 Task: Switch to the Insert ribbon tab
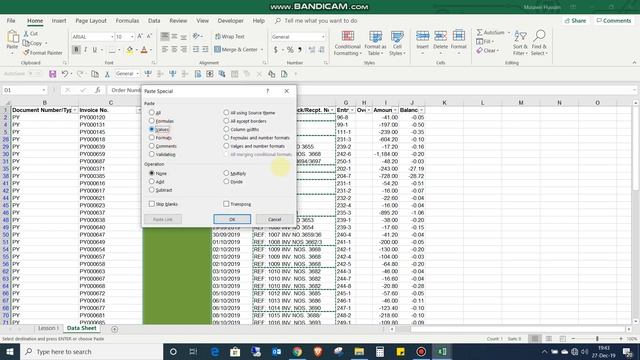point(59,20)
